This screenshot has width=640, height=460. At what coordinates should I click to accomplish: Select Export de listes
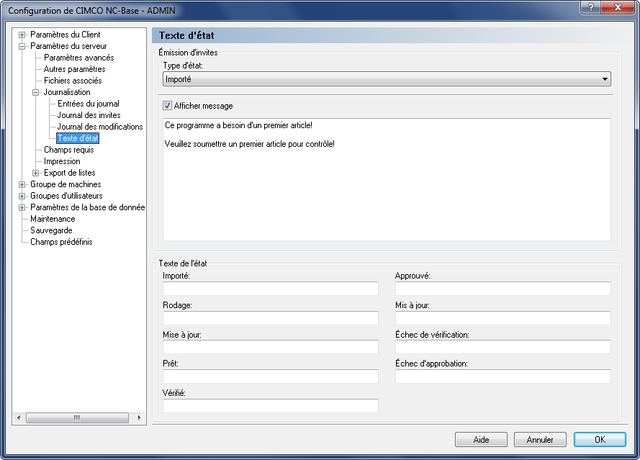69,173
